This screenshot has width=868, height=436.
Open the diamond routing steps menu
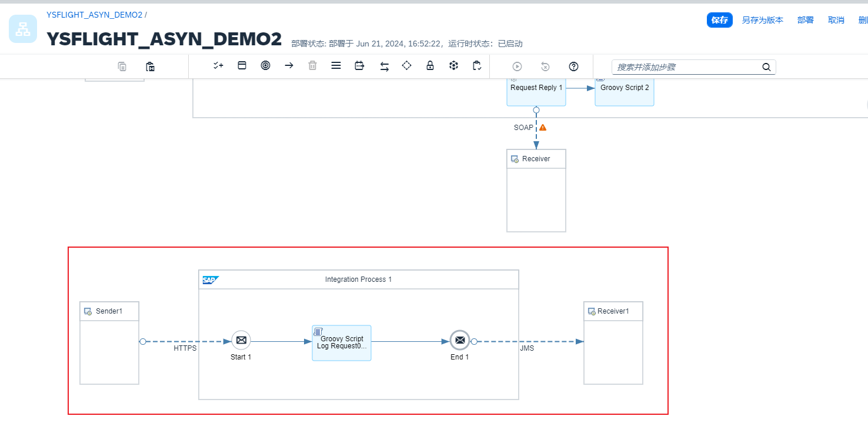(406, 66)
